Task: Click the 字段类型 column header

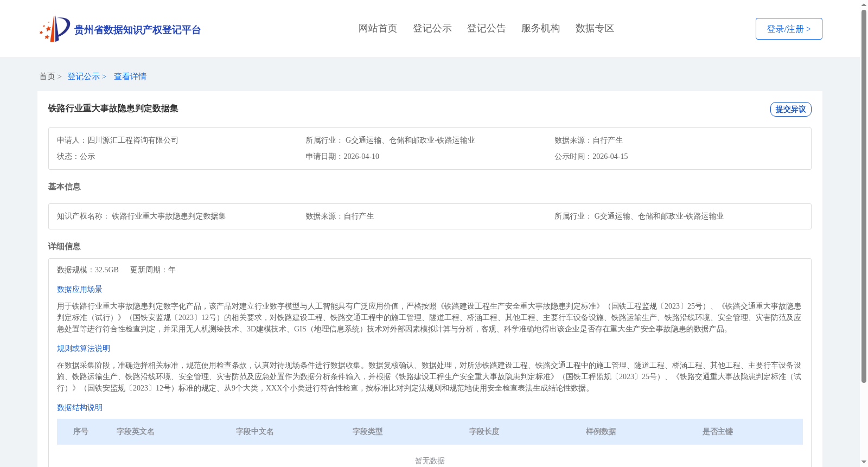Action: 368,432
